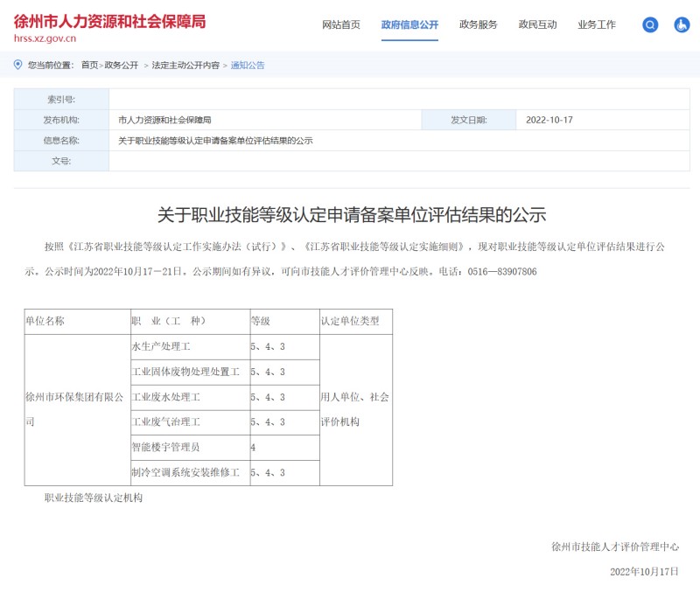The height and width of the screenshot is (592, 700).
Task: Click the 通知公告 breadcrumb link
Action: [x=248, y=66]
